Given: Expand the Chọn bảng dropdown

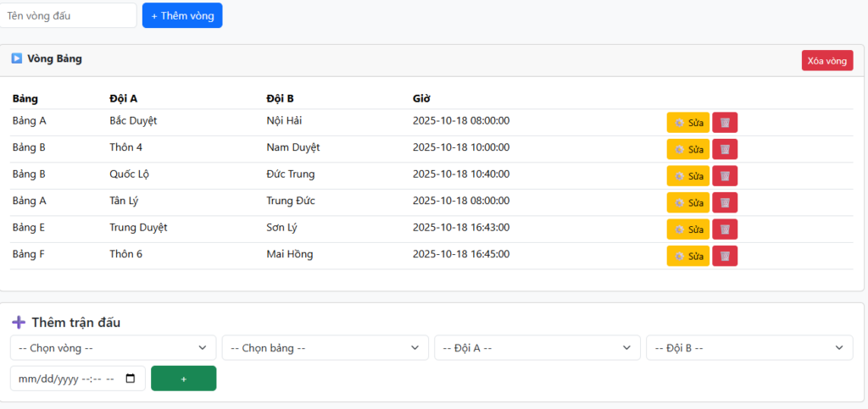Looking at the screenshot, I should 325,348.
